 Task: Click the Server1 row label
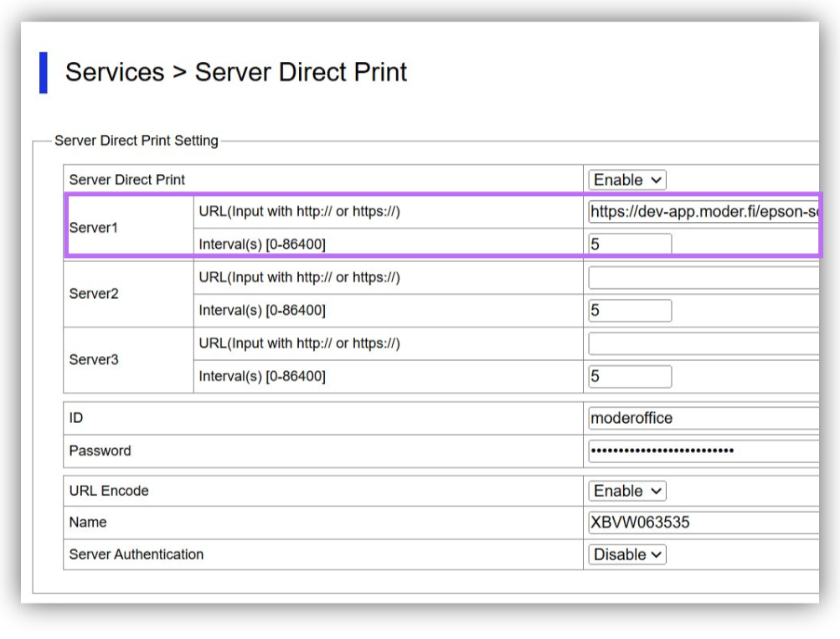coord(93,228)
